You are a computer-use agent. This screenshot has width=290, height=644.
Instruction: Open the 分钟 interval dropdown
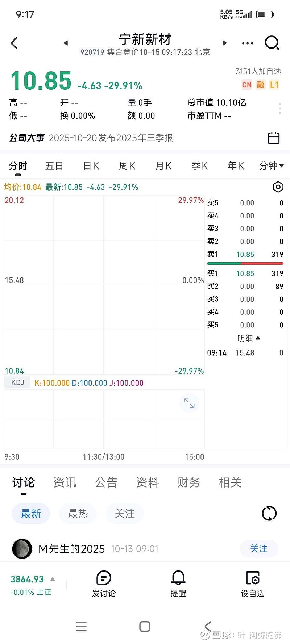tap(271, 166)
